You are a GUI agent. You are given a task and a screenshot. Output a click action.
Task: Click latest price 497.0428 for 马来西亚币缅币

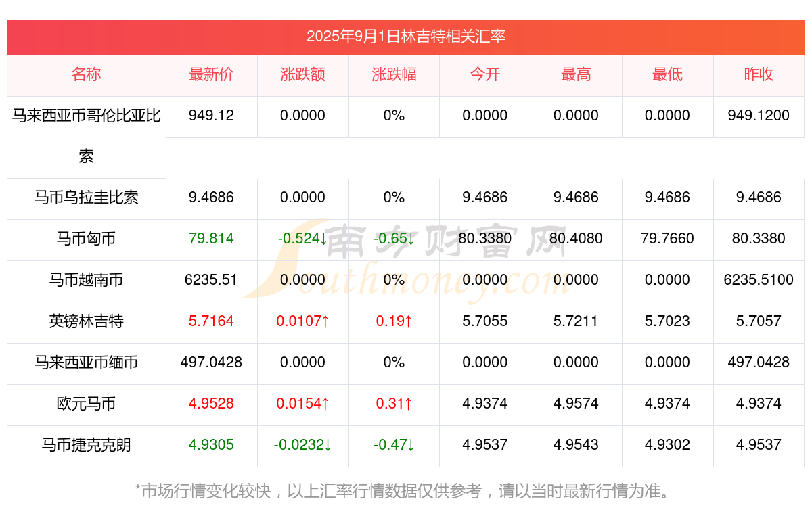212,363
